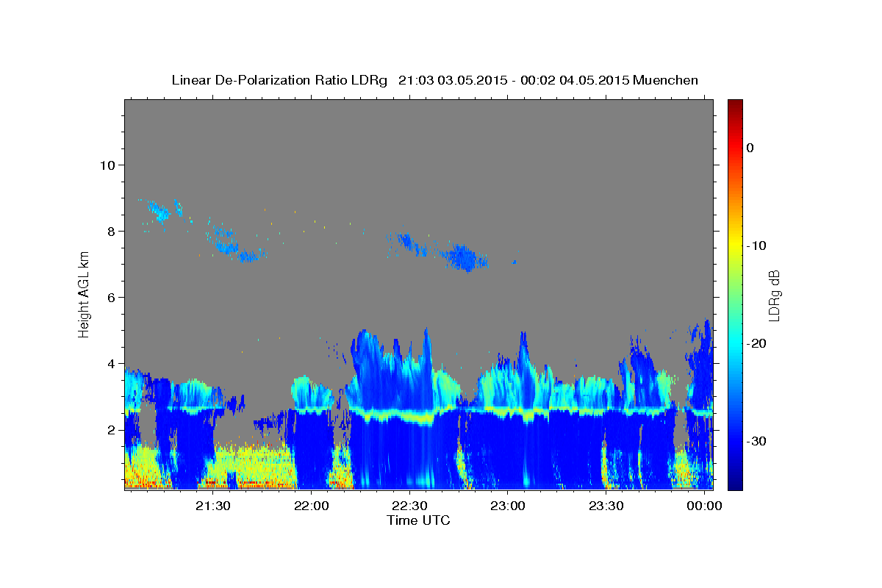Click the 23:30 time tick label

[x=606, y=506]
